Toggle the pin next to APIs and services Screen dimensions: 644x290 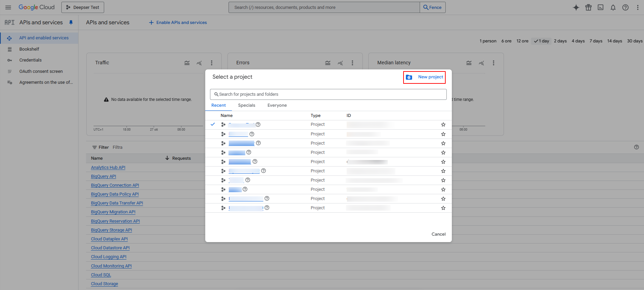point(71,23)
